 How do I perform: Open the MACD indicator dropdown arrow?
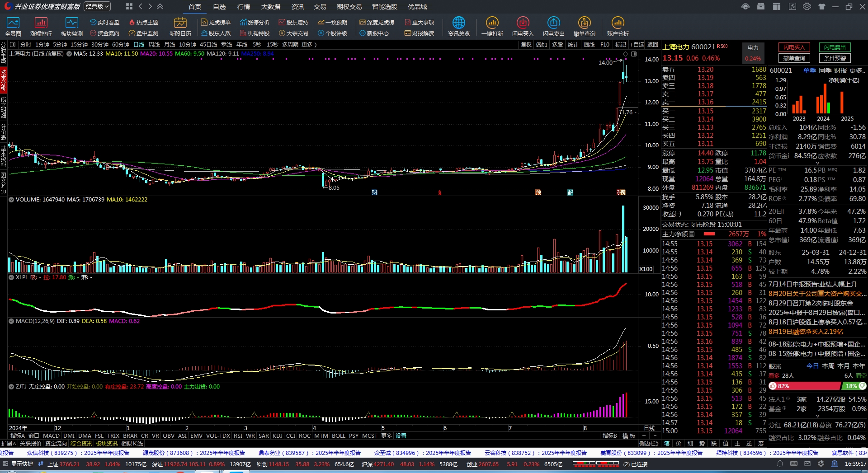tap(11, 321)
